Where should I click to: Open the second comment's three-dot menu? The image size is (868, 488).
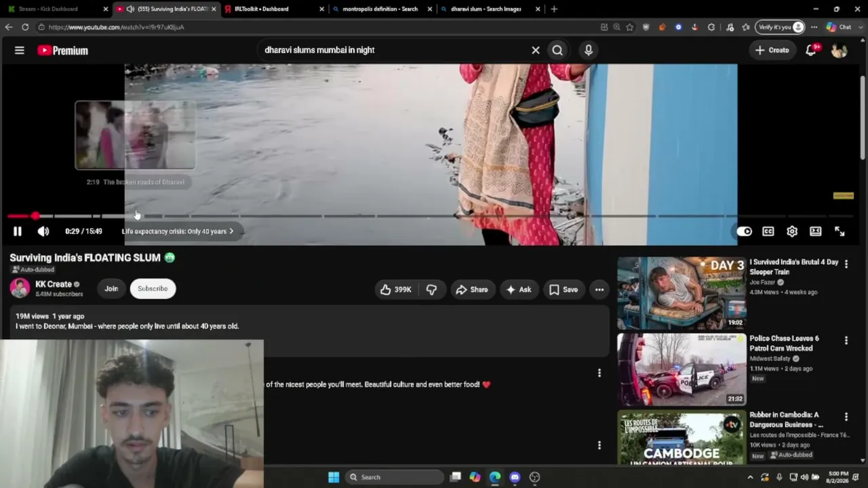pyautogui.click(x=599, y=445)
